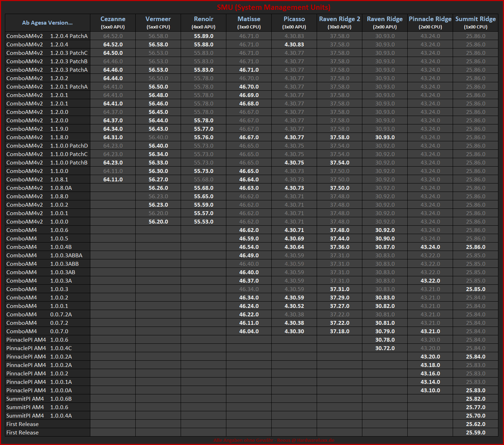Viewport: 504px width, 445px height.
Task: Select the Raven Ridge value 30.79.0
Action: (x=385, y=331)
